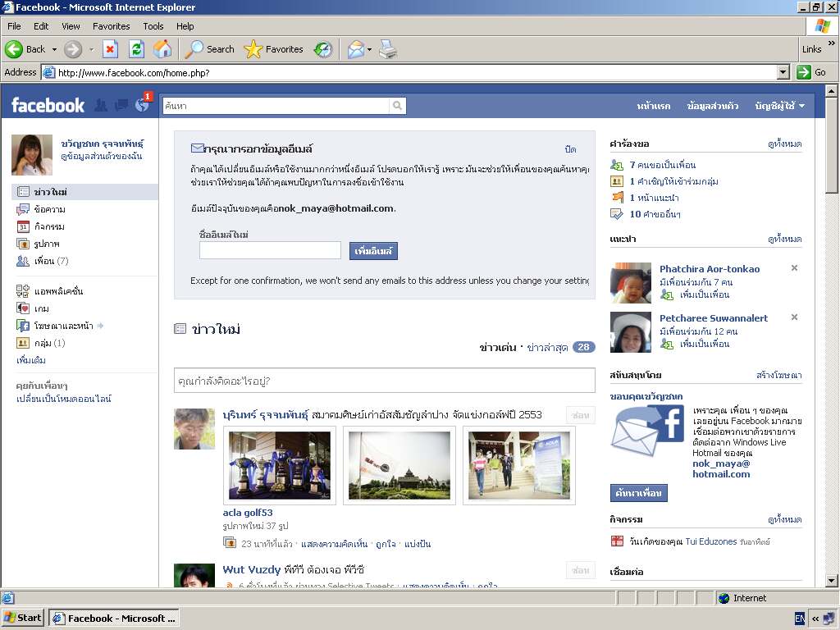Open the Tools menu
840x630 pixels.
[x=153, y=26]
